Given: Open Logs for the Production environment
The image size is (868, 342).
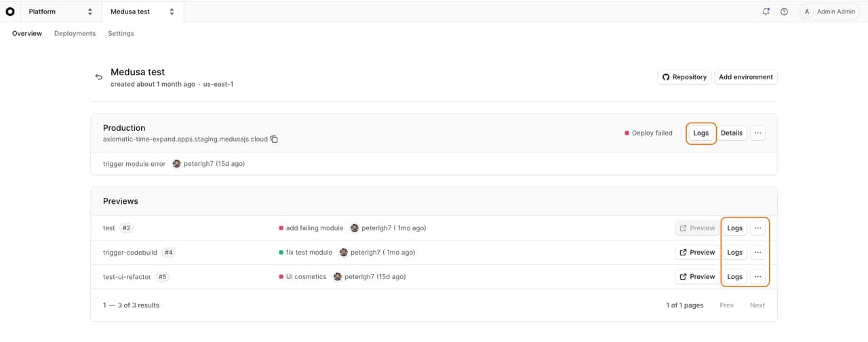Looking at the screenshot, I should (701, 133).
